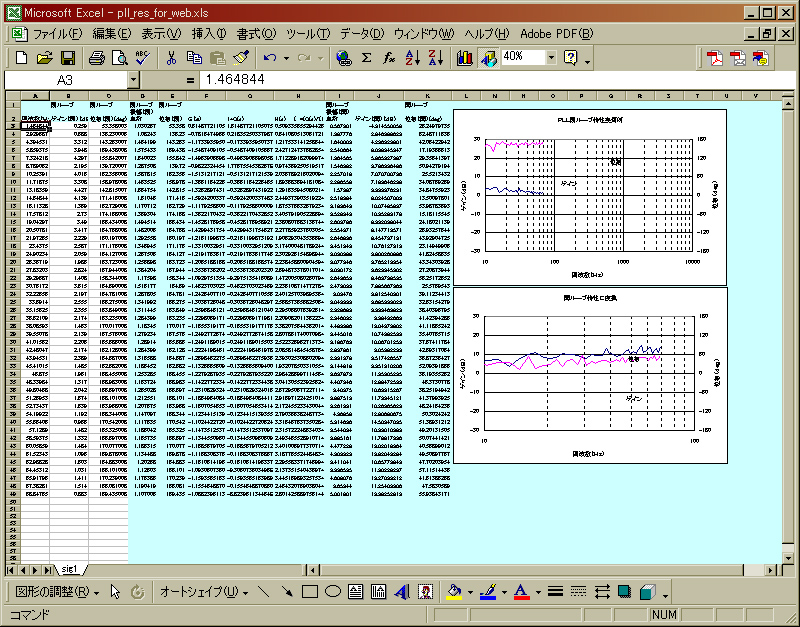Open the データ(D) menu
Image resolution: width=800 pixels, height=627 pixels.
tap(362, 34)
